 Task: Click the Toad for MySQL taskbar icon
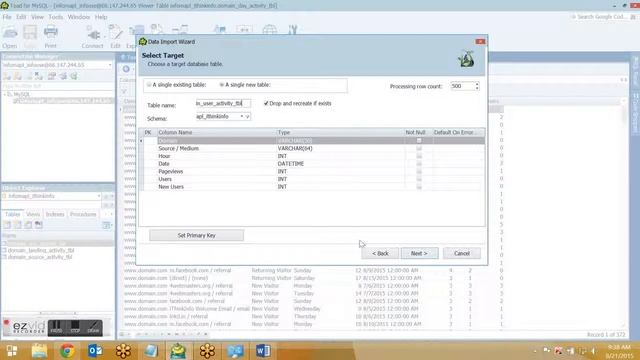click(x=178, y=351)
